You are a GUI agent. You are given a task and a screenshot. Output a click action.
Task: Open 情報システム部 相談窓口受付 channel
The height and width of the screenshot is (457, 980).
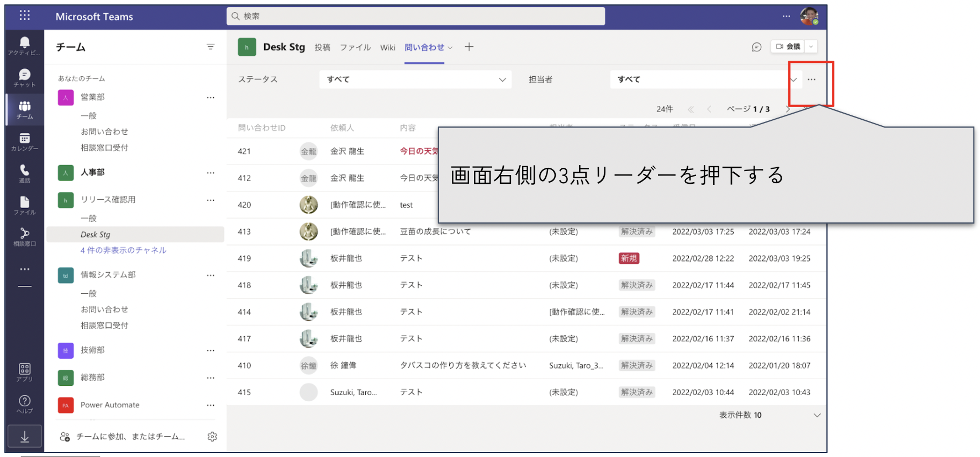tap(104, 325)
